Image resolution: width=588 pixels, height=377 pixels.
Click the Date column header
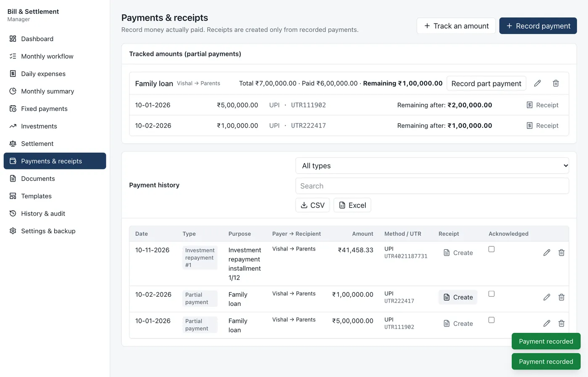142,234
